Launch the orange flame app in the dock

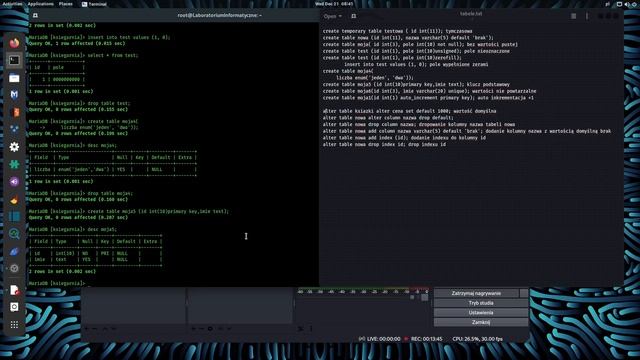[x=14, y=200]
